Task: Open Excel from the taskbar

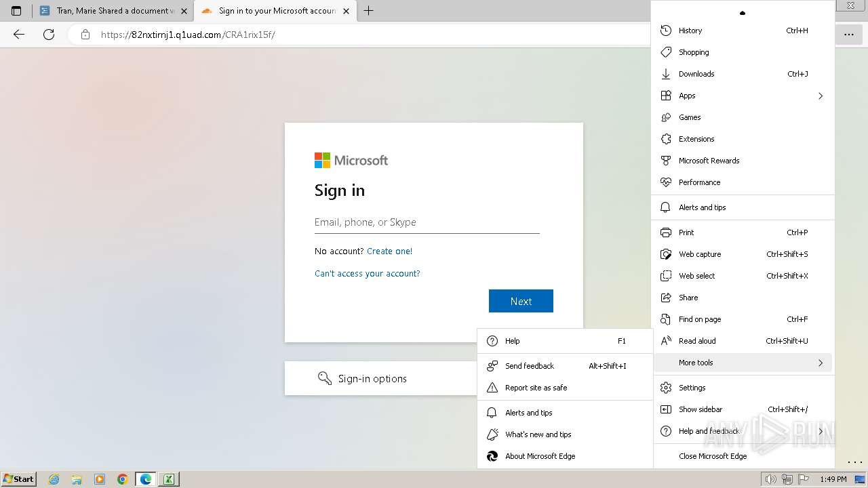Action: (169, 479)
